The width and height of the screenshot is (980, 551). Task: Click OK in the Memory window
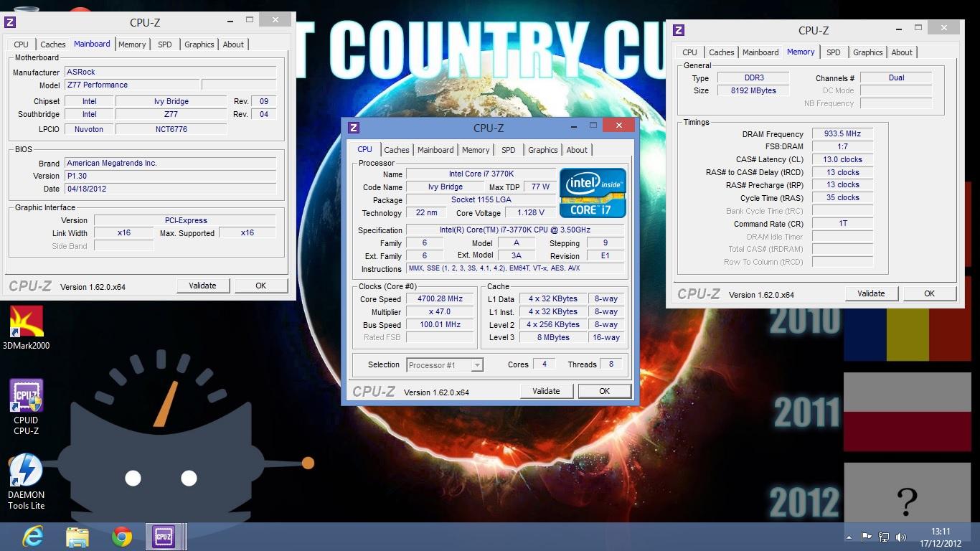click(x=929, y=293)
